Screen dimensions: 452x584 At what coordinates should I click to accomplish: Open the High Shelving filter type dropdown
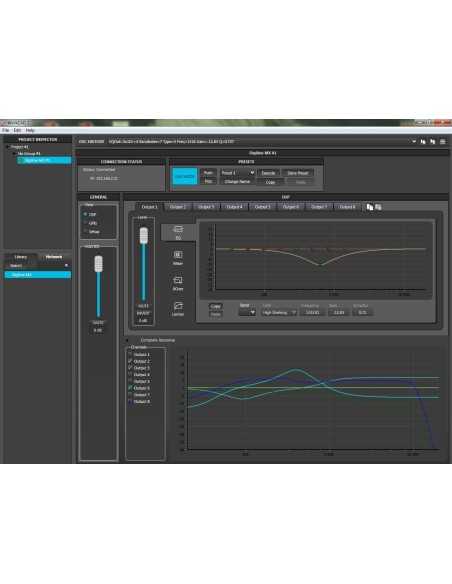(279, 312)
